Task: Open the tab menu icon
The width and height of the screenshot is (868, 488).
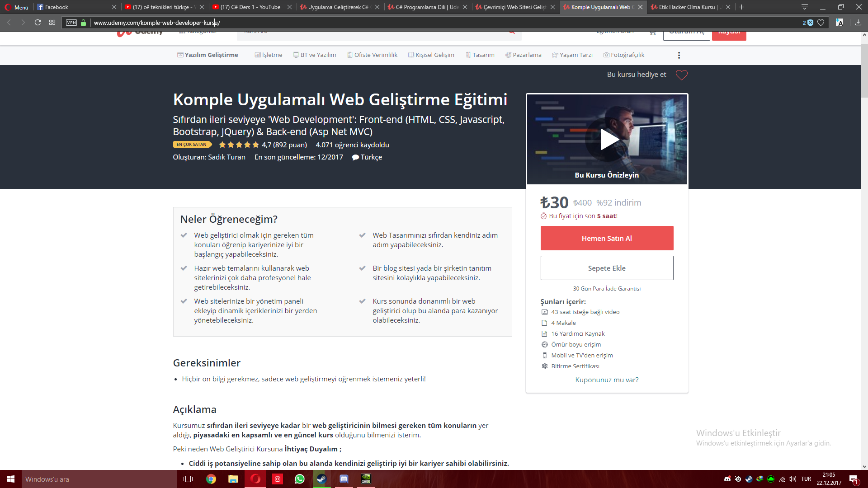Action: coord(805,7)
